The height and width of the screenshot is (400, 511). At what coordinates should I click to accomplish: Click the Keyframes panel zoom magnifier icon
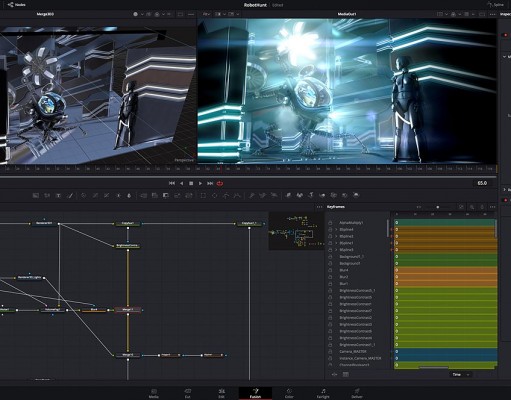[472, 207]
